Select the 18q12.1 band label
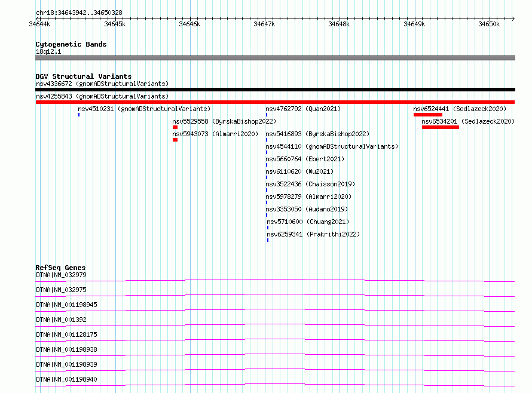The height and width of the screenshot is (393, 532). tap(48, 51)
